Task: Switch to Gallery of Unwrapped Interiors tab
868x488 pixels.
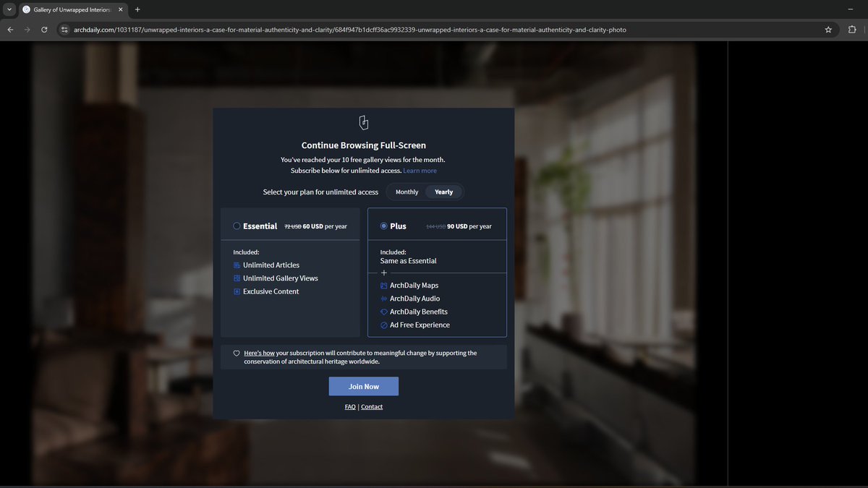Action: click(x=72, y=9)
